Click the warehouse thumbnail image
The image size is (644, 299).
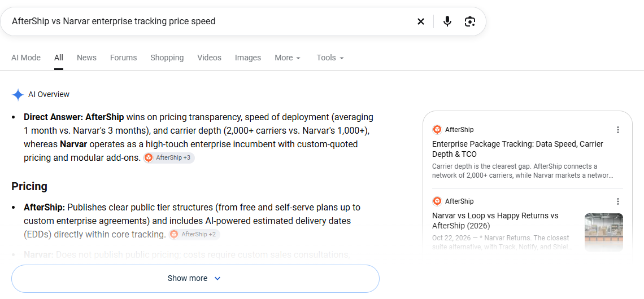pos(604,232)
